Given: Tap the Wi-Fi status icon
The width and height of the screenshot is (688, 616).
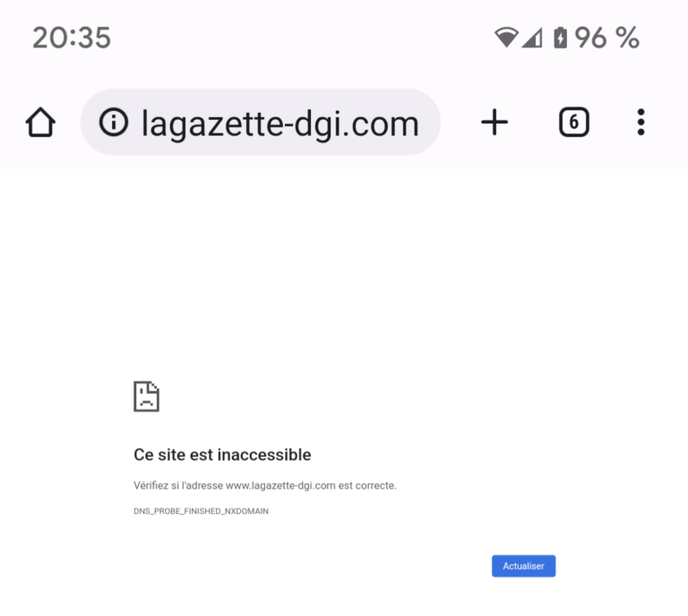Looking at the screenshot, I should pyautogui.click(x=506, y=38).
